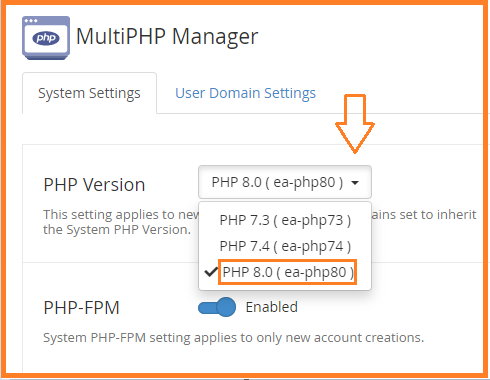
Task: Toggle the PHP-FPM Enabled switch
Action: 217,307
